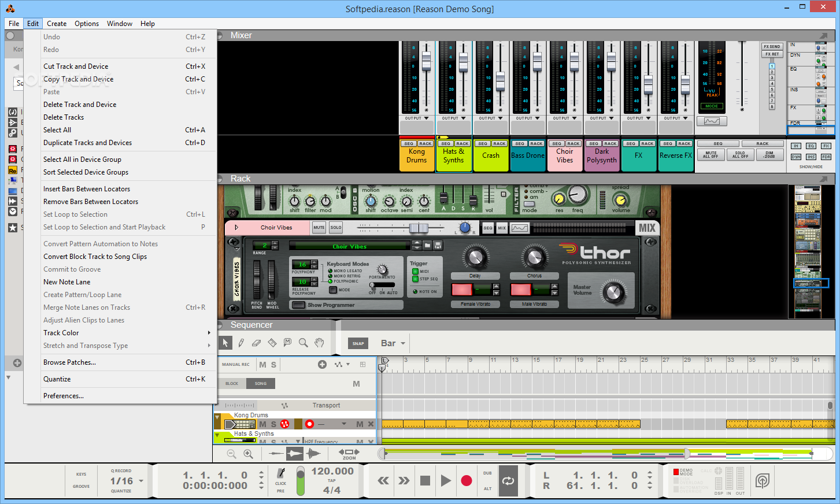
Task: Click the sequencer horizontal zoom in magnifier
Action: tap(248, 454)
